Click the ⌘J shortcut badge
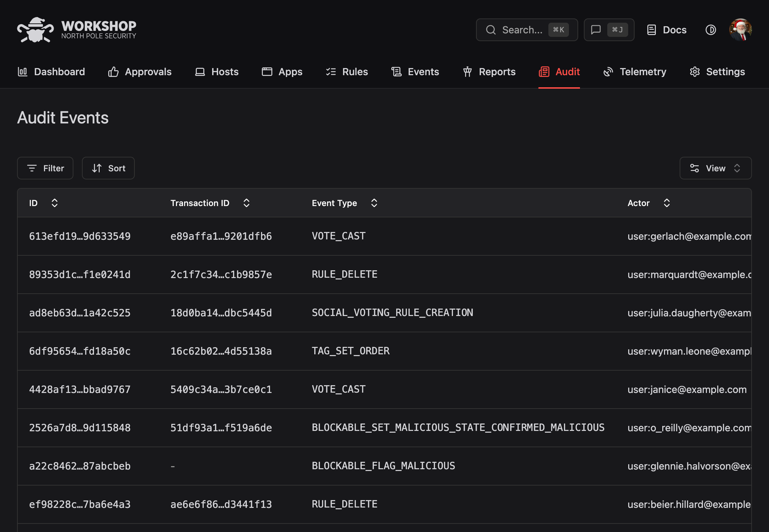The height and width of the screenshot is (532, 769). coord(617,30)
